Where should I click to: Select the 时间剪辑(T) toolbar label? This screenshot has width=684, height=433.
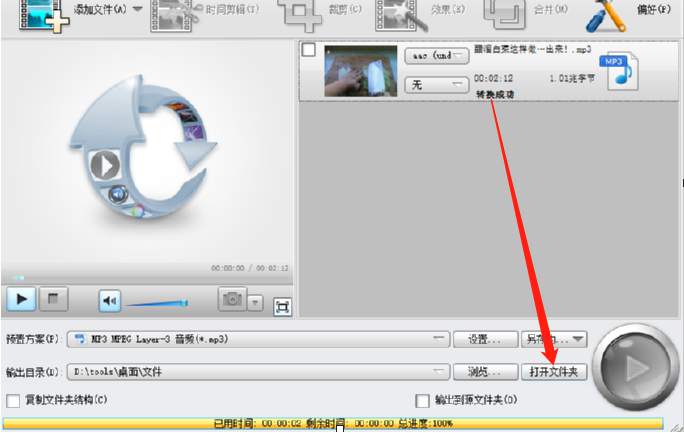(232, 9)
